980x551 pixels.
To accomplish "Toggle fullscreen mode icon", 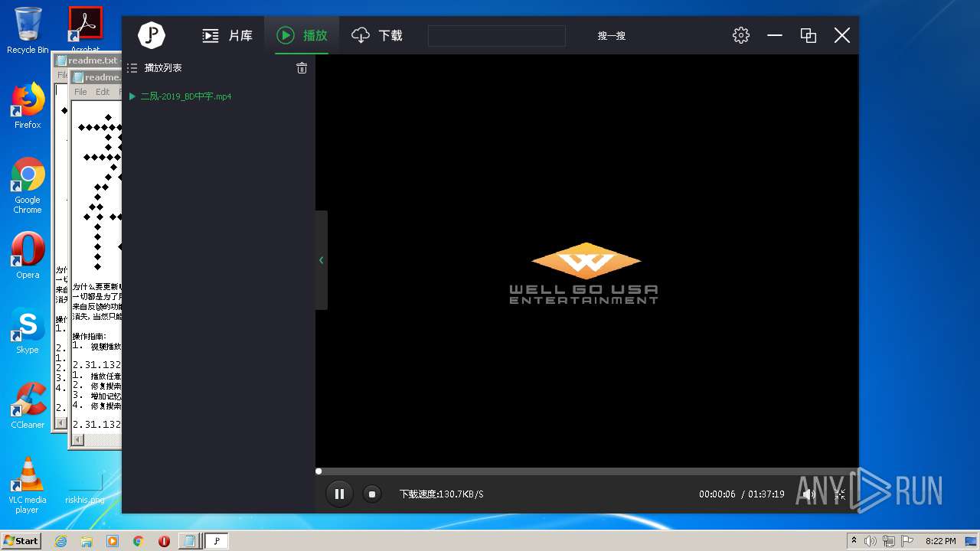I will click(840, 494).
